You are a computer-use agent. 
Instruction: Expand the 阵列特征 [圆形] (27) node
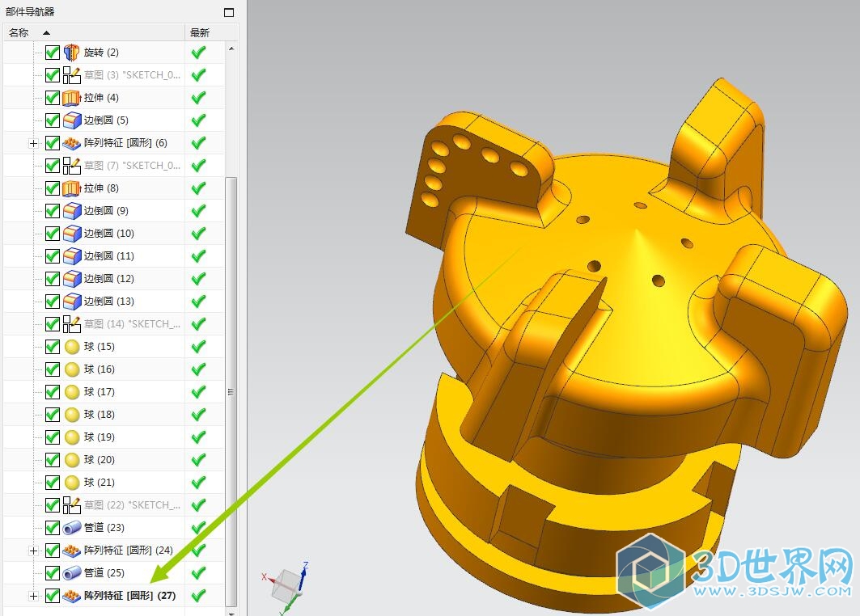tap(33, 596)
